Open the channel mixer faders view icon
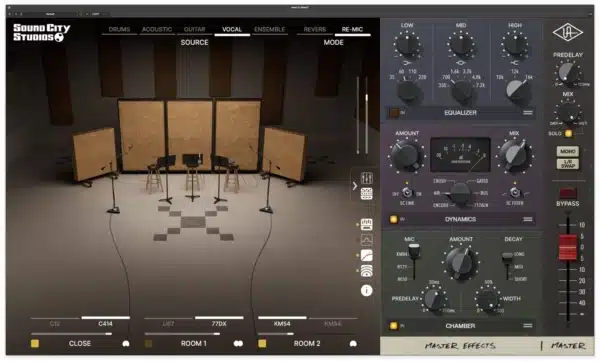The image size is (600, 362). pos(367,178)
